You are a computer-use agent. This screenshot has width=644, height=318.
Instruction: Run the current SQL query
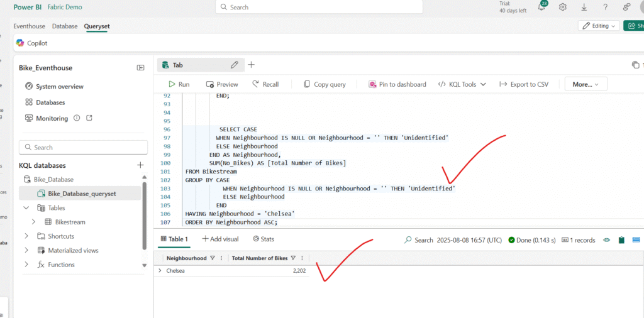(x=179, y=84)
